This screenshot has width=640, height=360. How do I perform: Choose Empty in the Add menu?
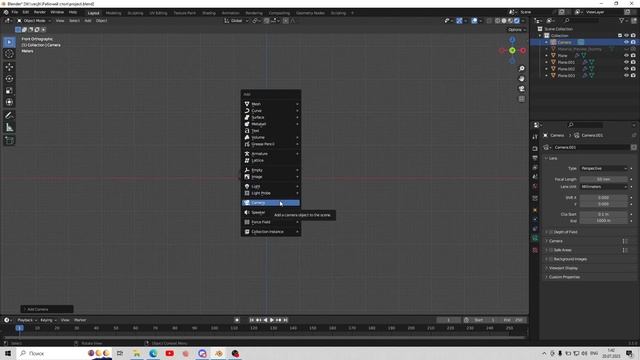(x=271, y=170)
